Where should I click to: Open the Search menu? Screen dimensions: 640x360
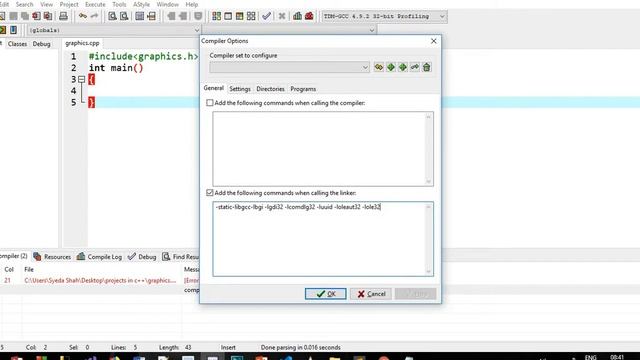click(24, 4)
